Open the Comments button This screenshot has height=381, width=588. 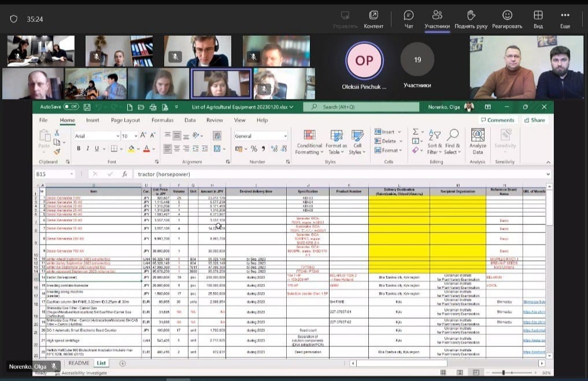click(497, 120)
